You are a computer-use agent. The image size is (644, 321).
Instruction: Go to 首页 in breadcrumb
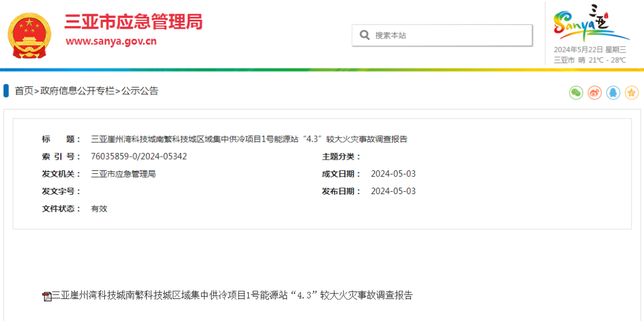(x=24, y=91)
